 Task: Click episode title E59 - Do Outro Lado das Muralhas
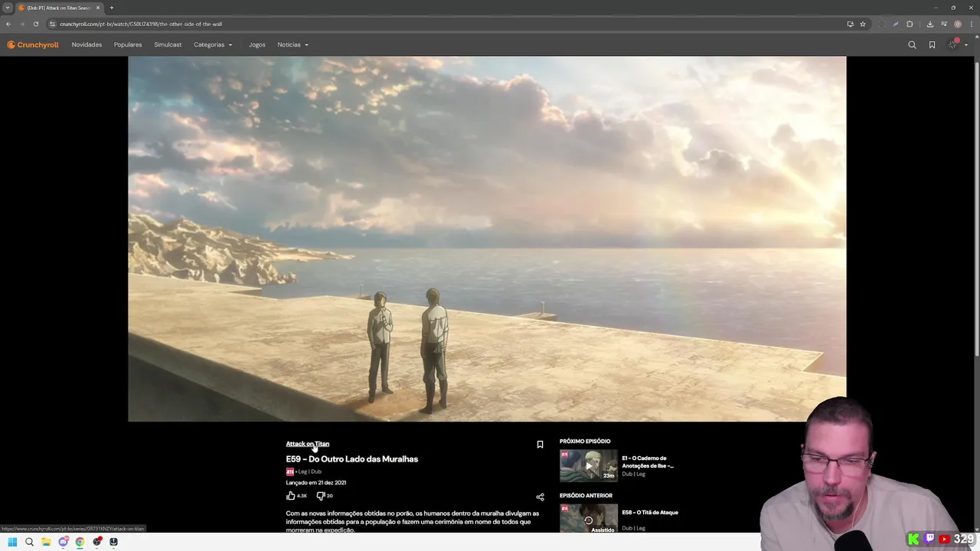(352, 459)
